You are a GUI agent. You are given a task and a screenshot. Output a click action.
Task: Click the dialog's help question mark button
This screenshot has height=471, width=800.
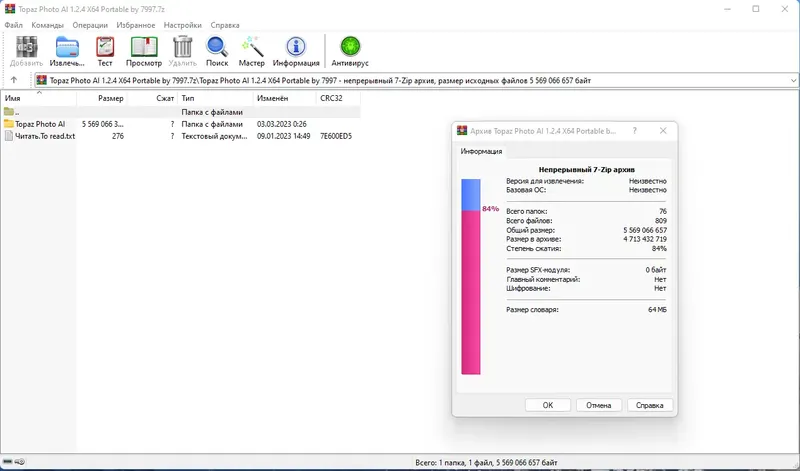click(x=635, y=131)
